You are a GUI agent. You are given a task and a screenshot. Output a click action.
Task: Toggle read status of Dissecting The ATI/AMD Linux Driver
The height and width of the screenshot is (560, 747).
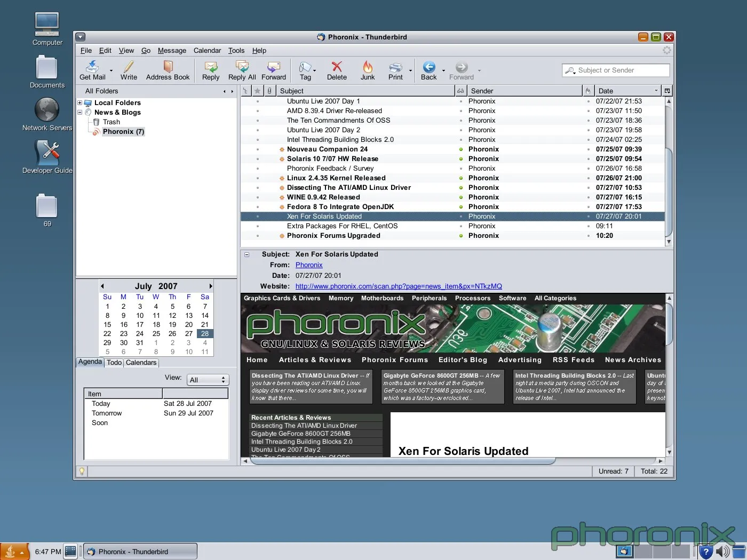(461, 188)
